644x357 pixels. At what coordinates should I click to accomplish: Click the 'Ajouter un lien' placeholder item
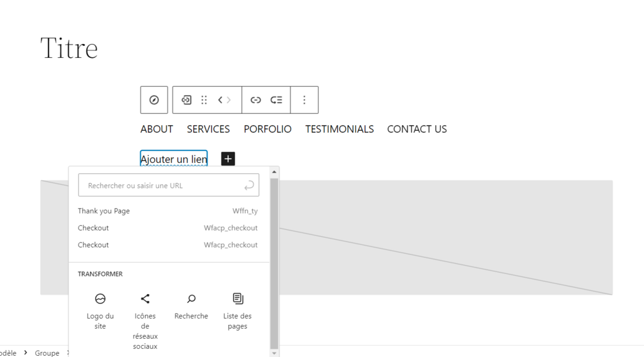174,159
